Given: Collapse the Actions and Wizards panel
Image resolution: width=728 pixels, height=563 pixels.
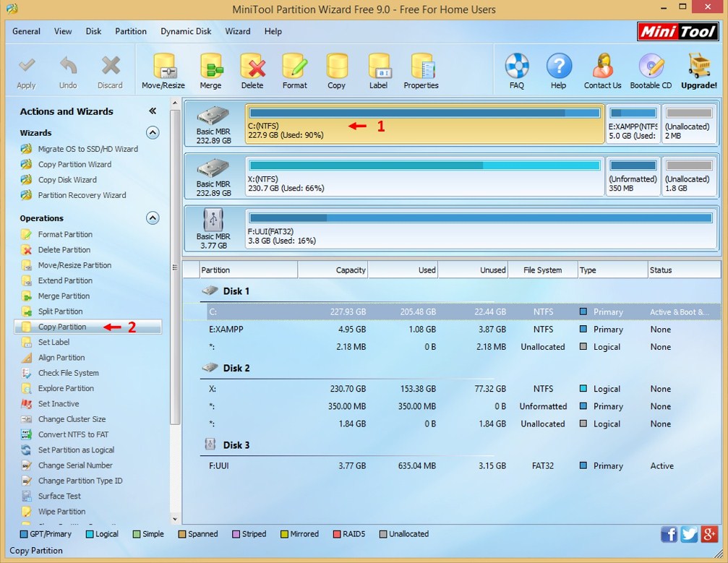Looking at the screenshot, I should (x=153, y=111).
